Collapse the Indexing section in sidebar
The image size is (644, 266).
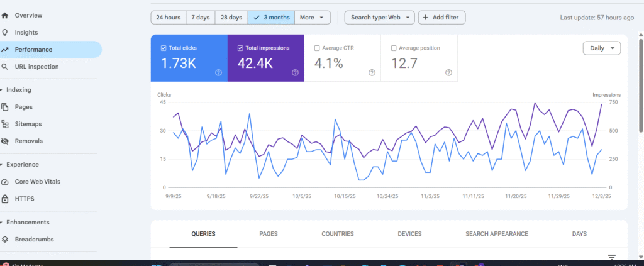(x=3, y=90)
